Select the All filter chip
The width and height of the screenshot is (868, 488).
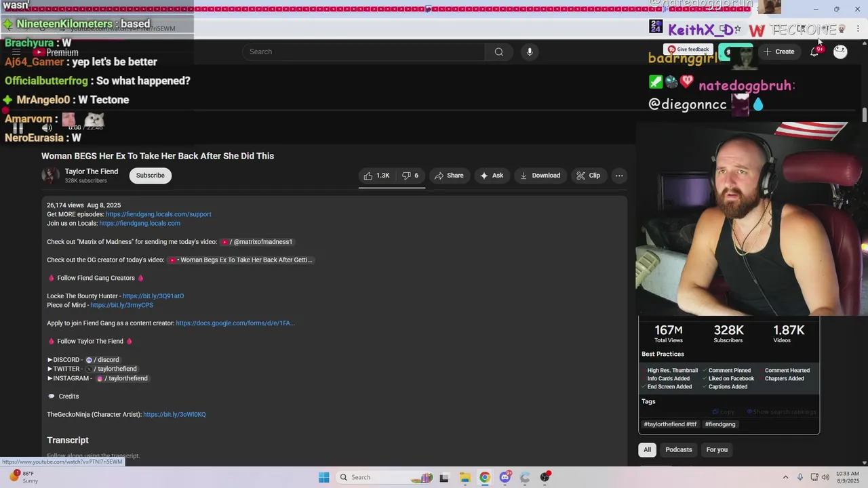(647, 449)
